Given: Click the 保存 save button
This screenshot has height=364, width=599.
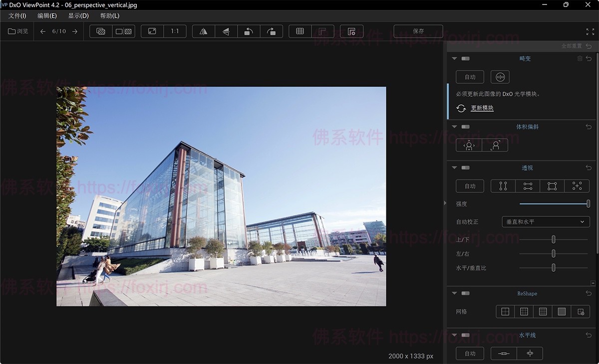Looking at the screenshot, I should point(418,31).
